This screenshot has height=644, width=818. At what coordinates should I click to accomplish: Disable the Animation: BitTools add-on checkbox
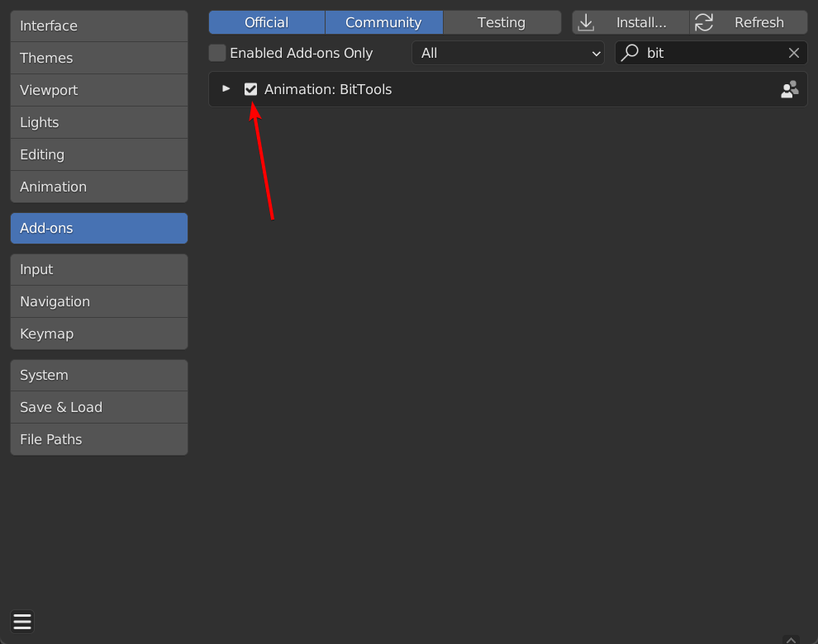click(x=250, y=89)
